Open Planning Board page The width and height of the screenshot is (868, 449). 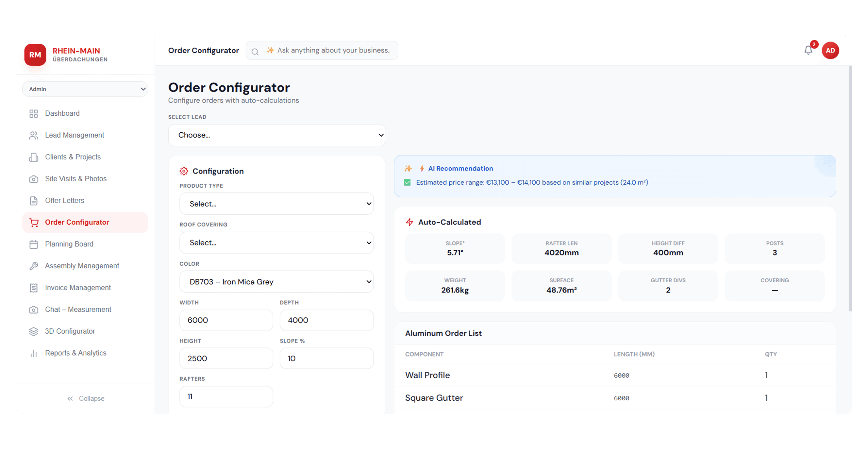coord(85,244)
